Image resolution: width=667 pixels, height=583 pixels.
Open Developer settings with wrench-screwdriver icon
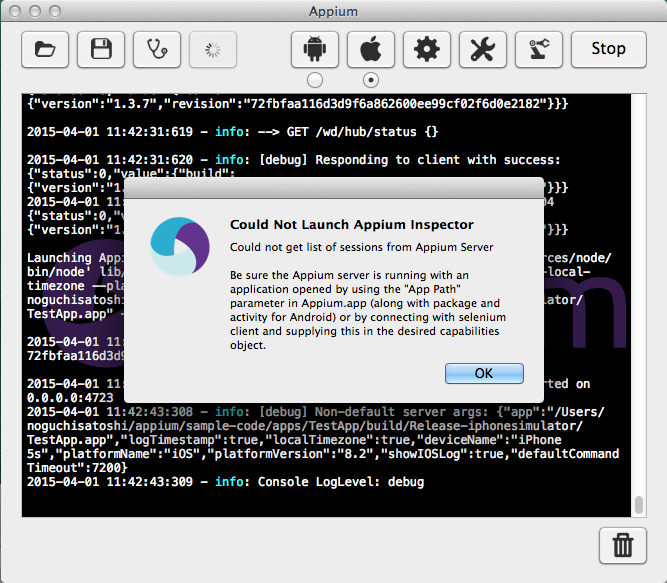pyautogui.click(x=483, y=49)
